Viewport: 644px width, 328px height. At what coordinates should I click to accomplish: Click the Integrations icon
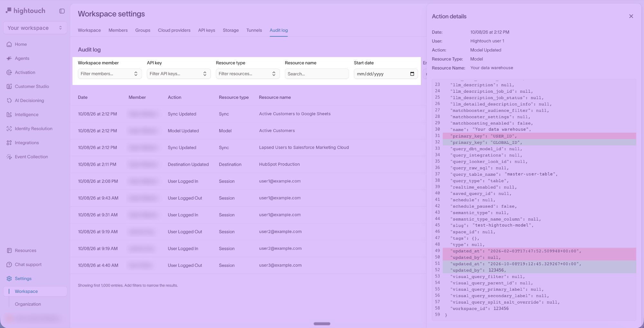click(x=9, y=143)
